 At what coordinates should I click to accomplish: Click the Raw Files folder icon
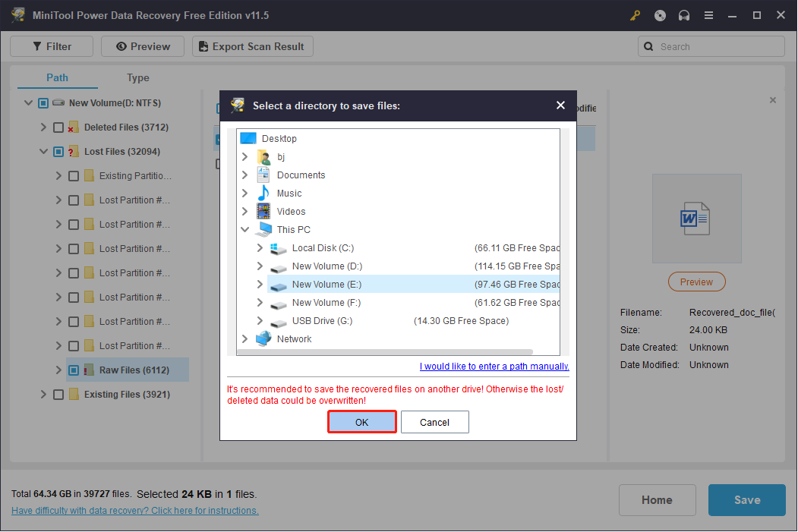89,370
